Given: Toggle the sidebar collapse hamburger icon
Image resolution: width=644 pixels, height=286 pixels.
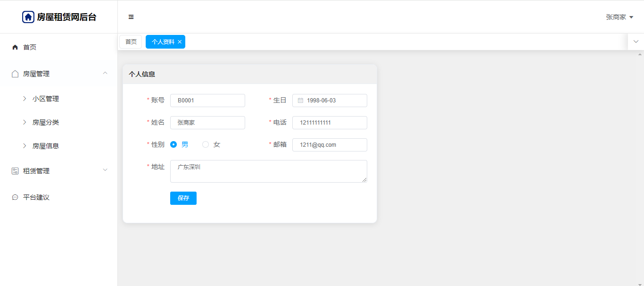Looking at the screenshot, I should pos(131,17).
